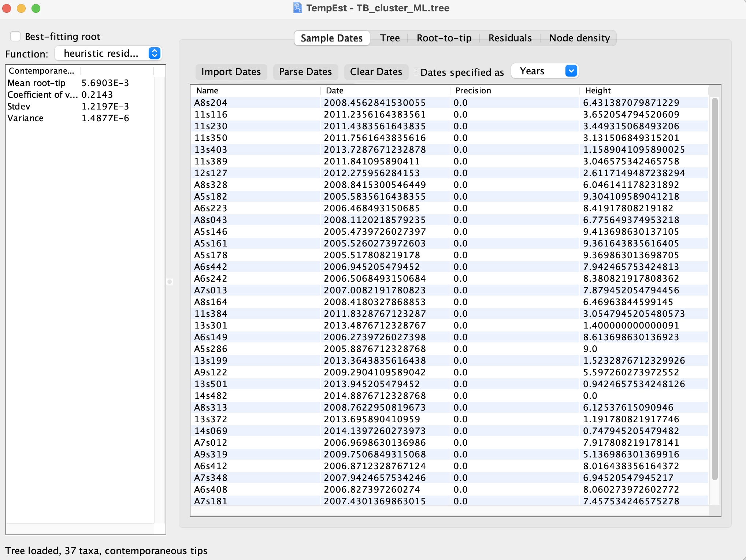Select the A6s223 row name
The image size is (746, 560).
(x=211, y=208)
